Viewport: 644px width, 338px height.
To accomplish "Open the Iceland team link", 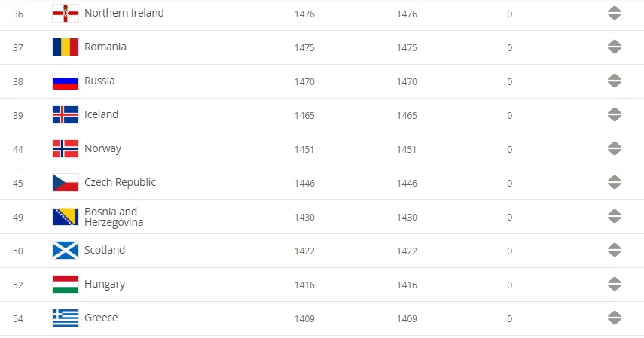I will (x=102, y=114).
